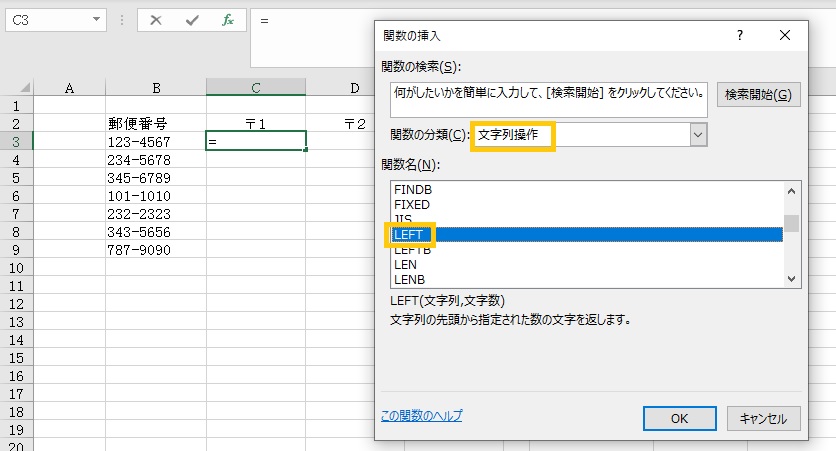Expand the 関数の分類 category dropdown
836x451 pixels.
pyautogui.click(x=698, y=135)
